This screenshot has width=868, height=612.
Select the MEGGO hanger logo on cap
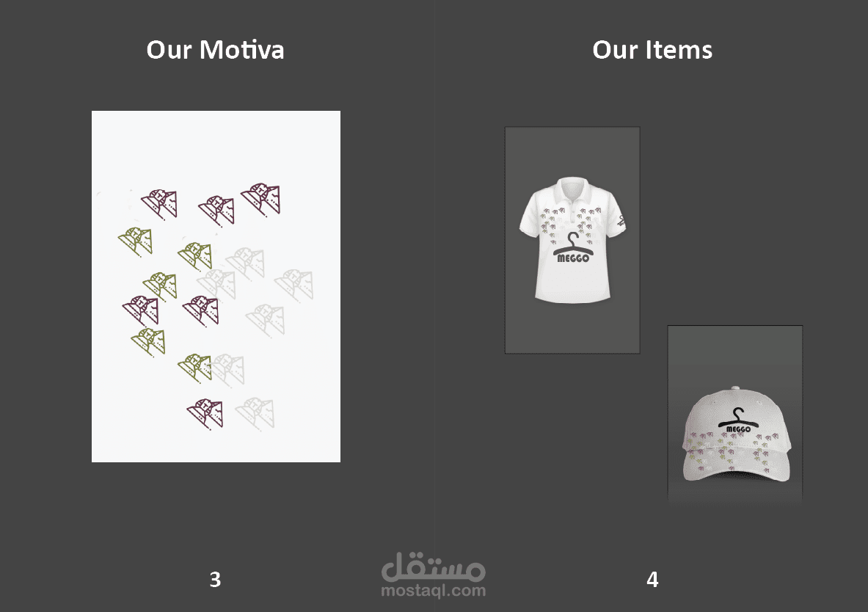click(738, 421)
